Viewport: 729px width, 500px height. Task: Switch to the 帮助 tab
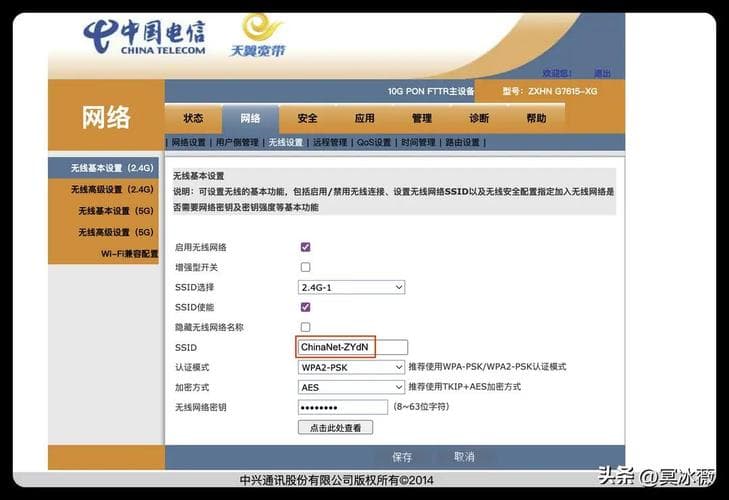pos(536,118)
